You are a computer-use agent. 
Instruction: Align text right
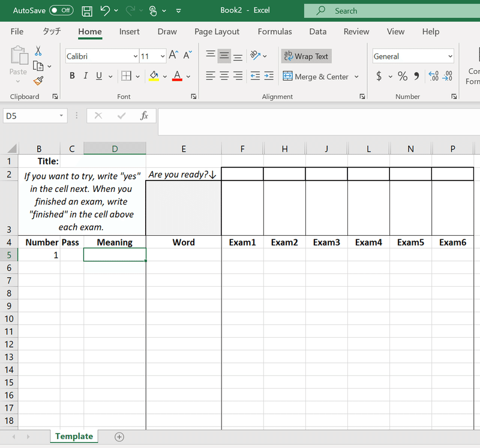pos(238,76)
